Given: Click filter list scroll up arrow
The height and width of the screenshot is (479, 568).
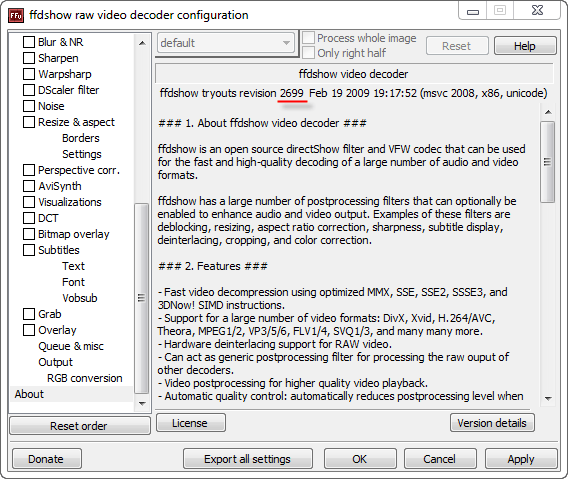Looking at the screenshot, I should (x=142, y=43).
